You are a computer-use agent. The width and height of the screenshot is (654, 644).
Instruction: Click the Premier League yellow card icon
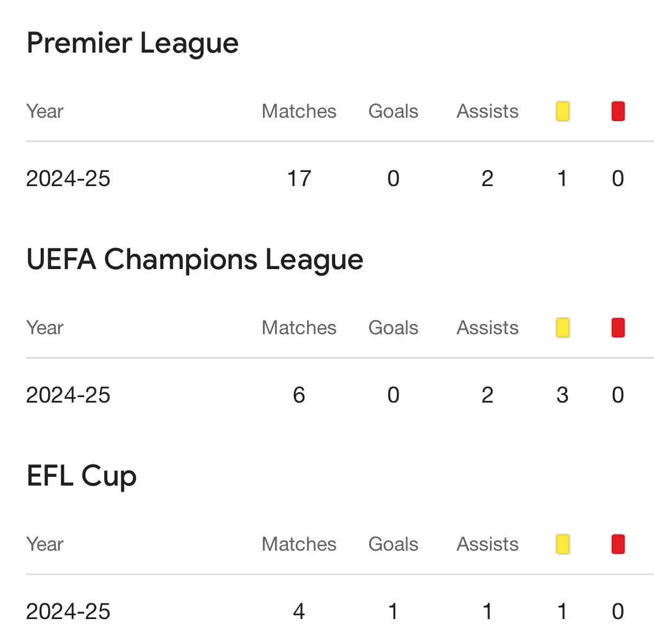[562, 111]
